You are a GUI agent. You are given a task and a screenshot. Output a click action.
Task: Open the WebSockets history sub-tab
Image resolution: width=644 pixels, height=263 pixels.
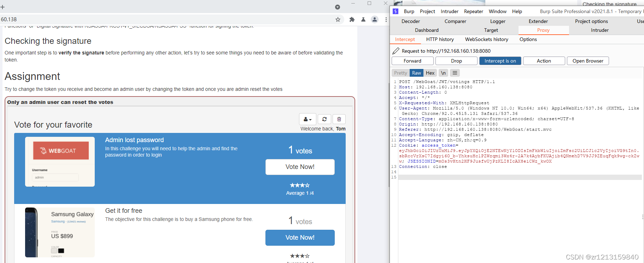487,39
